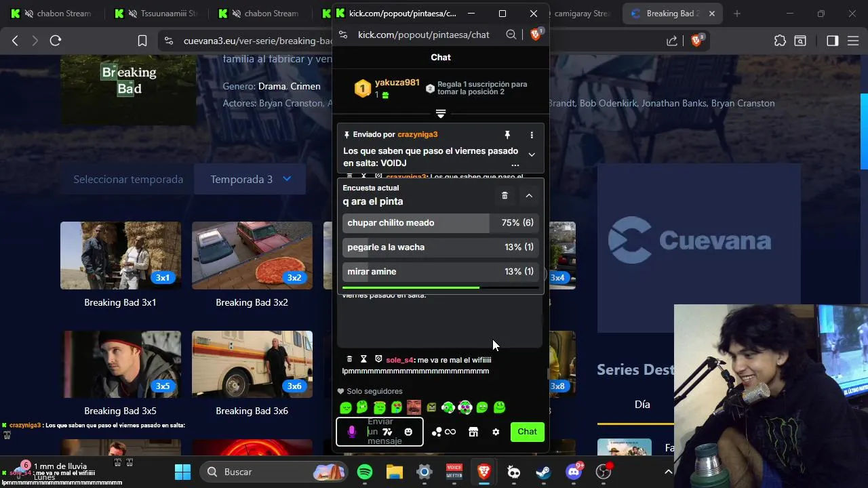Click the Drama genre link

tap(272, 86)
